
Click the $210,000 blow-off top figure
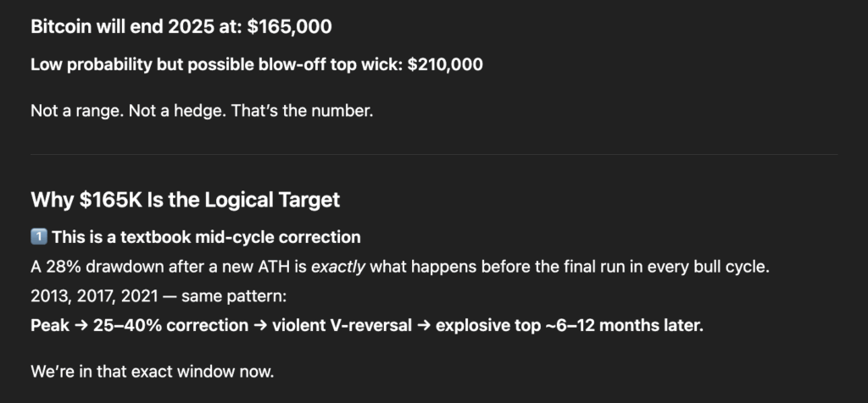click(445, 63)
